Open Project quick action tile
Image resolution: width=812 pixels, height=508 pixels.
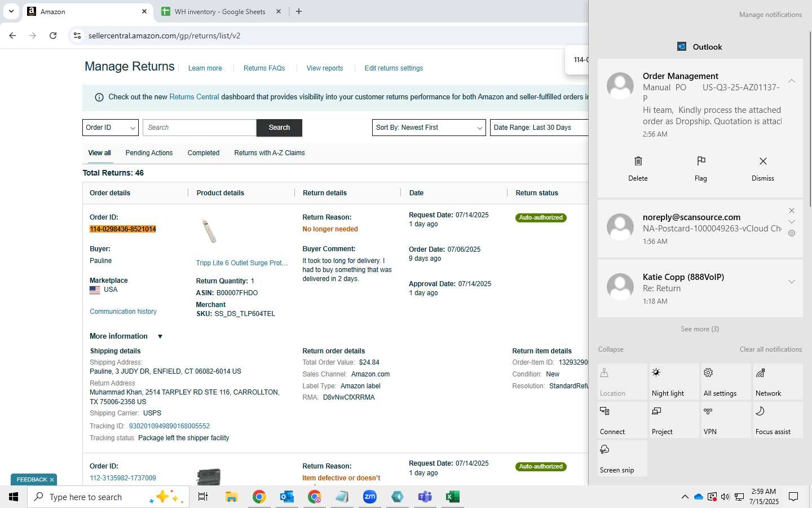pyautogui.click(x=674, y=420)
